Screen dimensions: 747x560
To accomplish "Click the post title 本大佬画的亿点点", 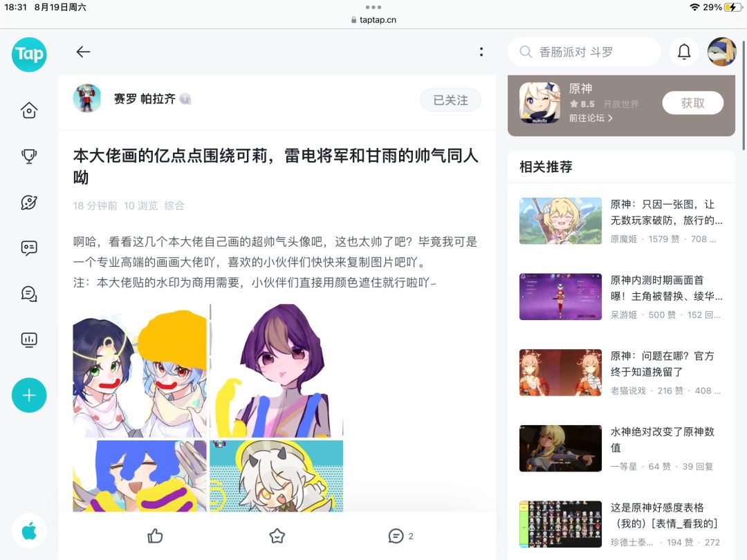I will tap(275, 166).
